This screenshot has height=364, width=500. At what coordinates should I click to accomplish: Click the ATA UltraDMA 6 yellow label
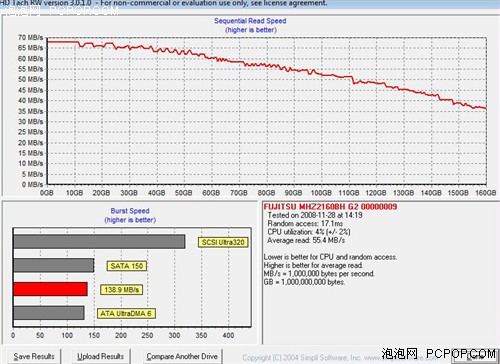126,314
